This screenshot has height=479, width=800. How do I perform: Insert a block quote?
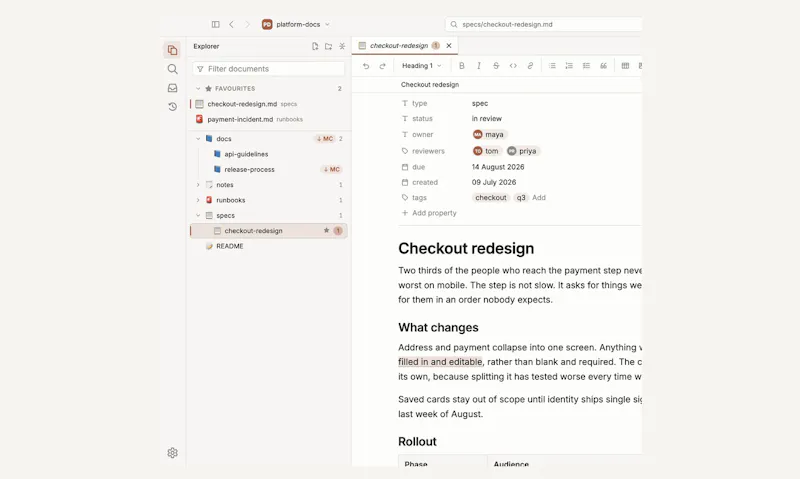pos(604,66)
